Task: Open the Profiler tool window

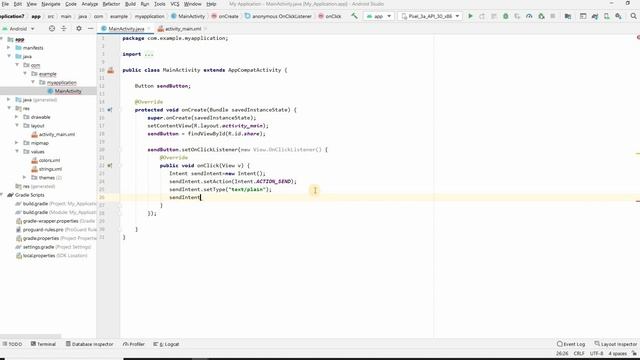Action: pos(133,344)
